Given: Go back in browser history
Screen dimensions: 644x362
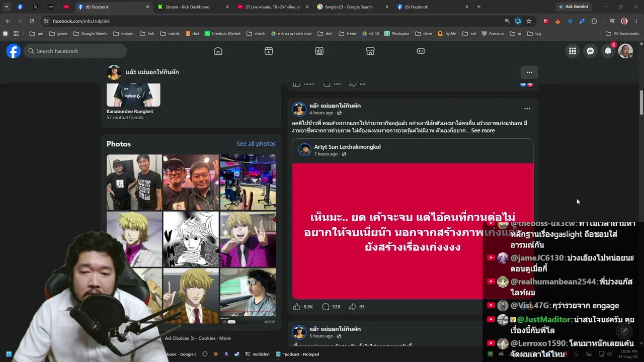Looking at the screenshot, I should tap(8, 21).
